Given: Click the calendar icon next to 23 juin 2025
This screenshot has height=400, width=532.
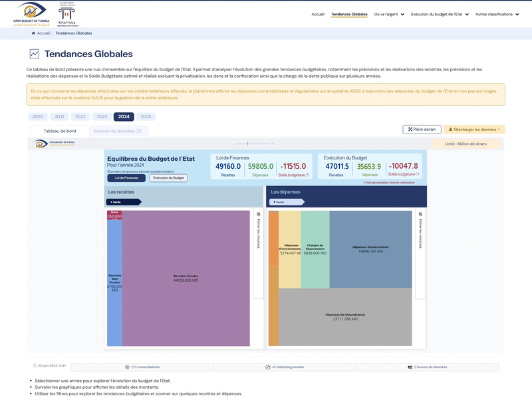Looking at the screenshot, I should 34,366.
